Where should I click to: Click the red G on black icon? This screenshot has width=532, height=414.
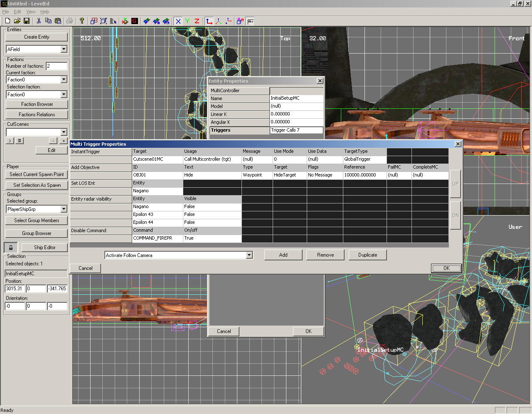(x=135, y=21)
